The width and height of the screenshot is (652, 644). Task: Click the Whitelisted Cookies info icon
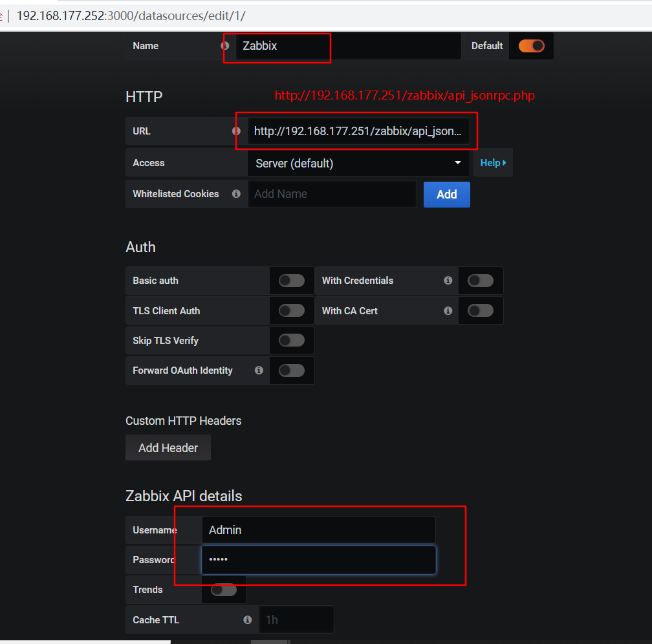pyautogui.click(x=236, y=194)
